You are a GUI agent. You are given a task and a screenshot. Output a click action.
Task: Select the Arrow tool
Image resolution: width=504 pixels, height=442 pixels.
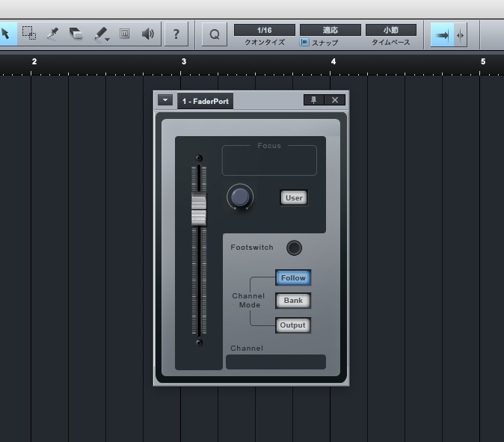pos(7,34)
